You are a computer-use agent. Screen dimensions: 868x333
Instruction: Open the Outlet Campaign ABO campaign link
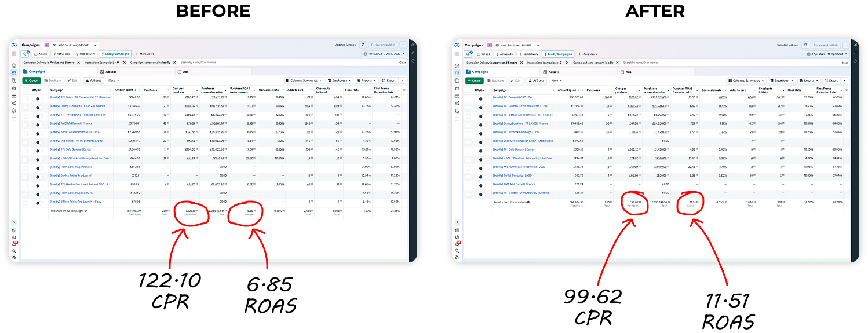[512, 175]
